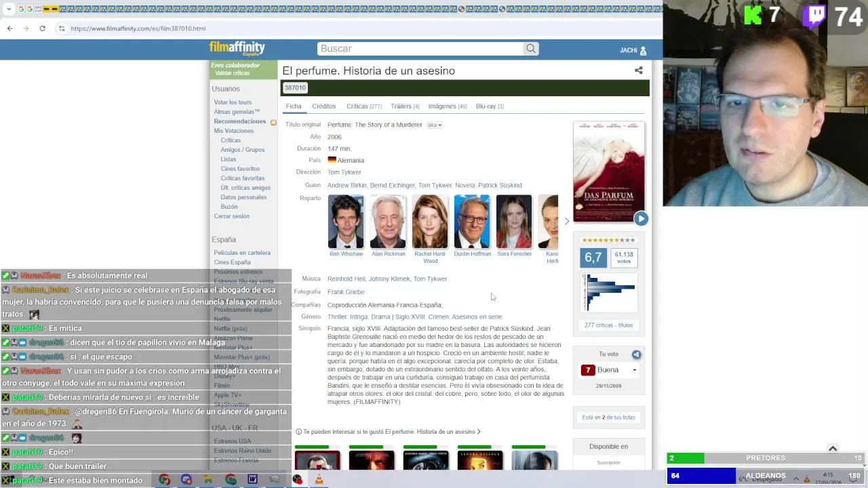Click the scroll-to-top chevron button

[833, 448]
